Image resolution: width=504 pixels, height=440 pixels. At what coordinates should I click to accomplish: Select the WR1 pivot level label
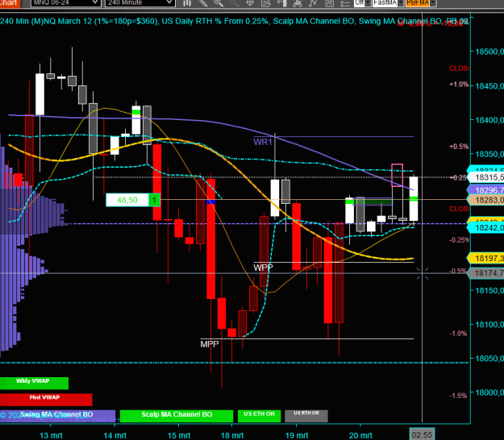point(263,142)
